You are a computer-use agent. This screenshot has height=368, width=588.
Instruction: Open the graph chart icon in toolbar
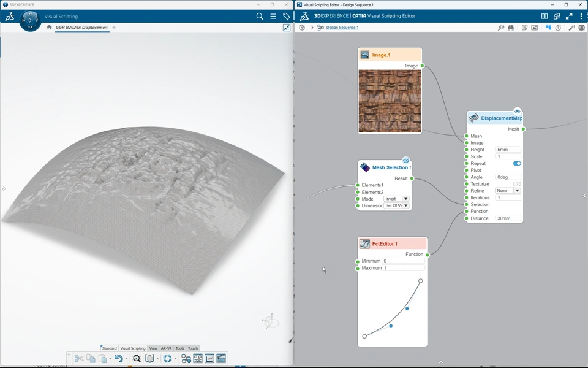coord(209,359)
